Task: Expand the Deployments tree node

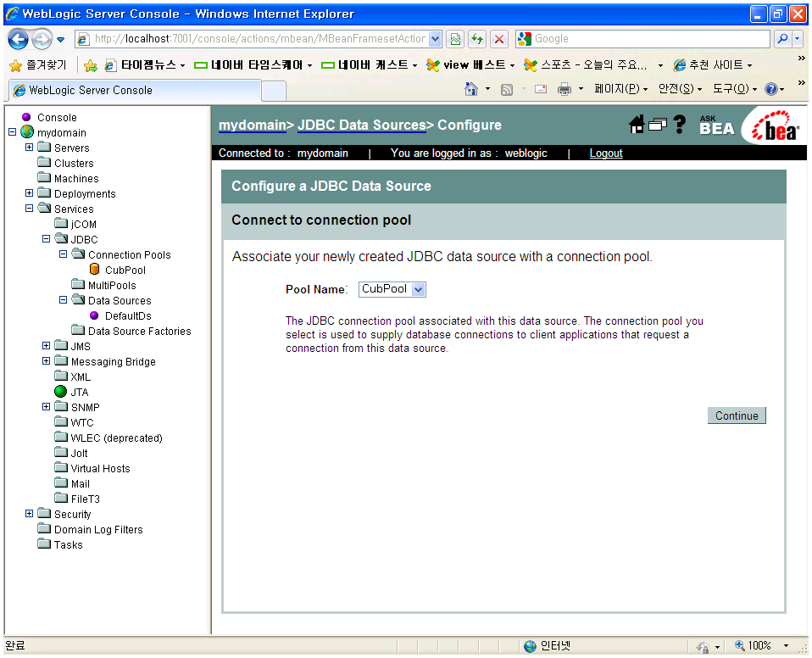Action: point(29,192)
